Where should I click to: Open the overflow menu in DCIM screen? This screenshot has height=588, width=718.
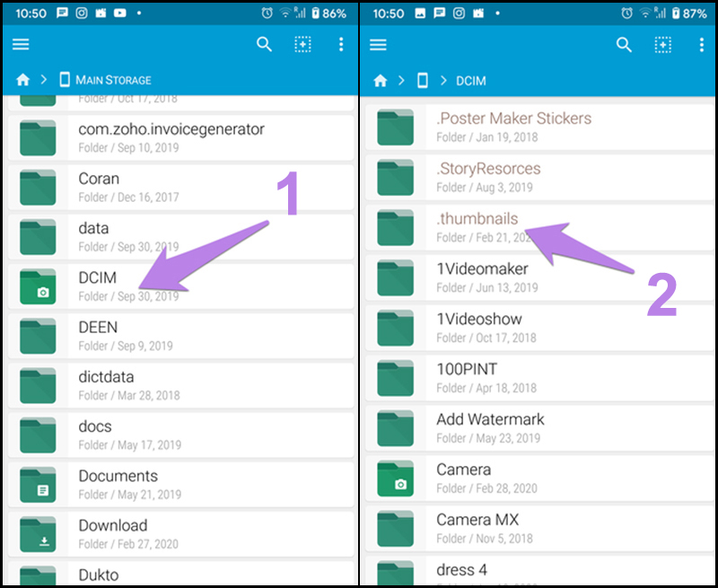[701, 45]
